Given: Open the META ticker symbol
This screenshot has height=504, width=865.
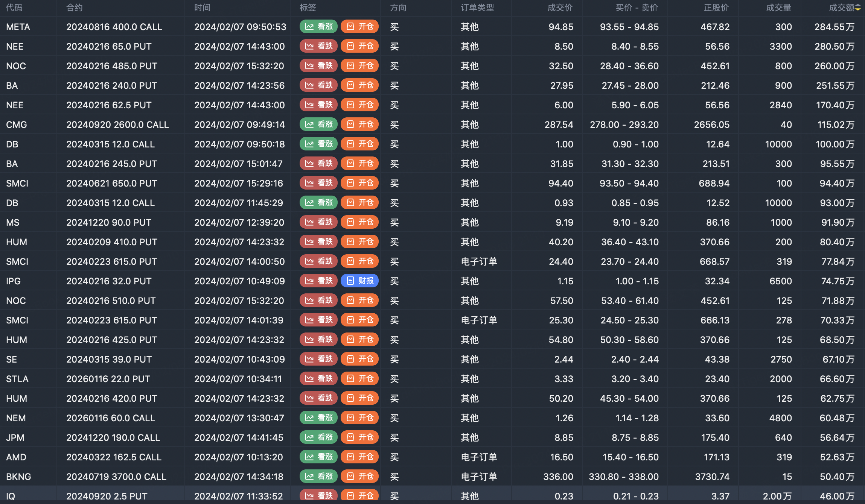Looking at the screenshot, I should (x=18, y=27).
